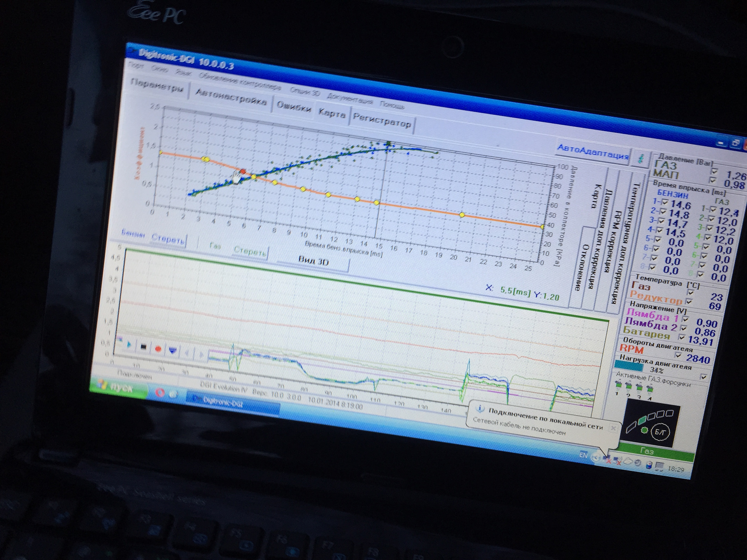Click the АвтоАдаптация button
The image size is (747, 560).
click(593, 152)
